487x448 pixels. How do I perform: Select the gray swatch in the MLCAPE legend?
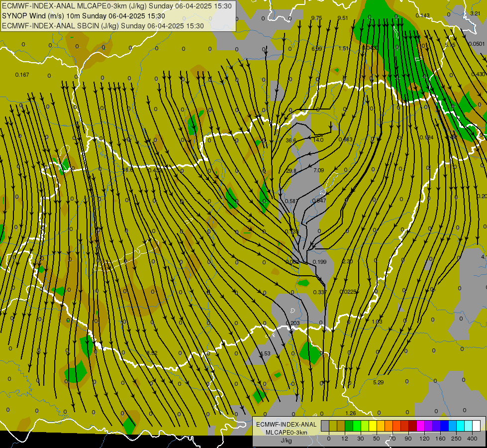(325, 426)
